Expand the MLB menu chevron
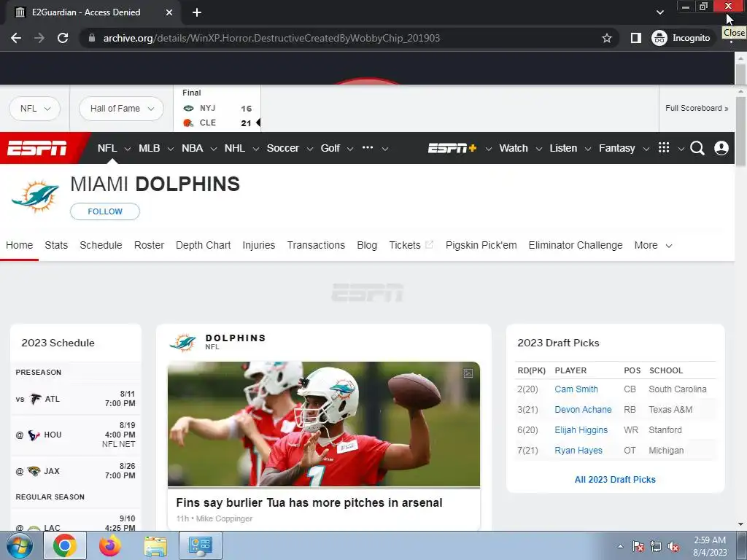Image resolution: width=747 pixels, height=560 pixels. click(x=170, y=149)
